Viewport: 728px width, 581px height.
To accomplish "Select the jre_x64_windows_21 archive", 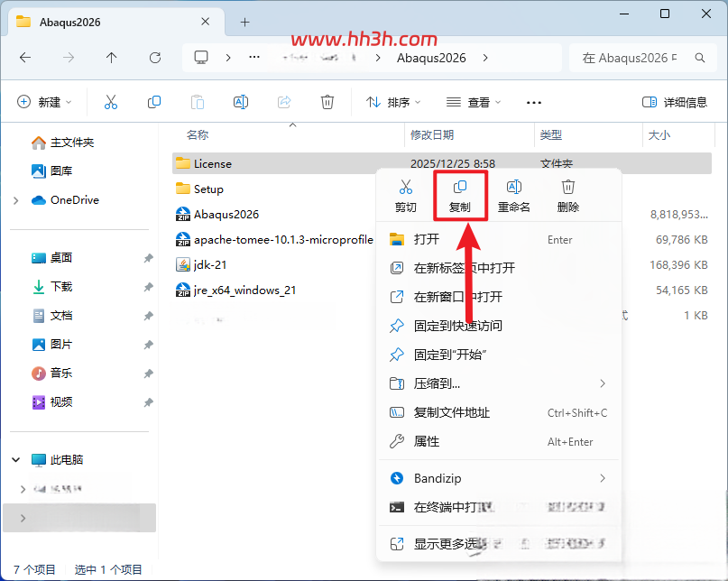I will click(235, 290).
